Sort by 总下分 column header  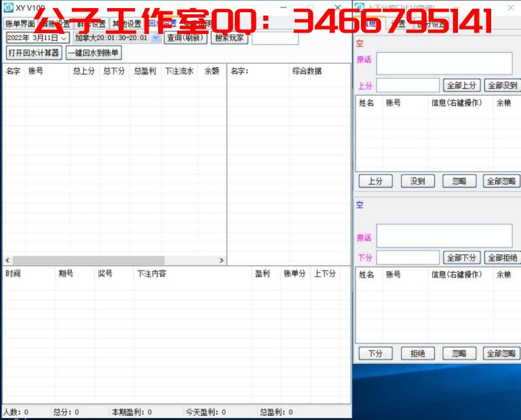point(114,71)
